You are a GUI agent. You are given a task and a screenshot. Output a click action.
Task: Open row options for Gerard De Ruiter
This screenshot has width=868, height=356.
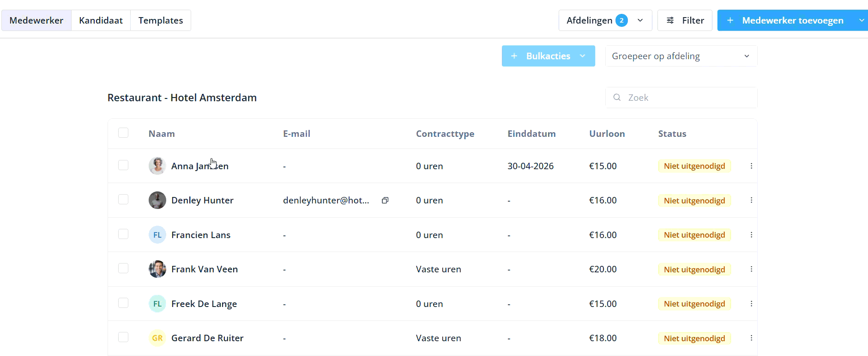[751, 338]
